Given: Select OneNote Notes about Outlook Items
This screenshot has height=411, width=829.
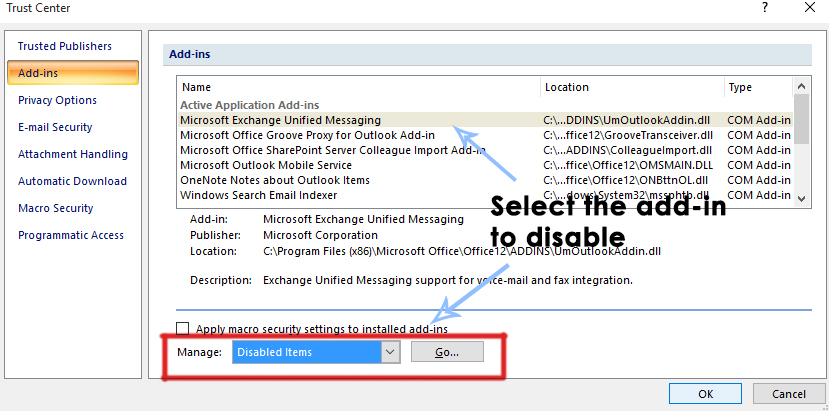Looking at the screenshot, I should tap(485, 180).
